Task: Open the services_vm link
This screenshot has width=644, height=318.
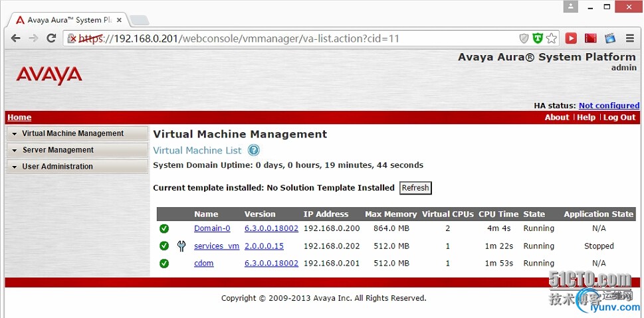Action: tap(217, 246)
